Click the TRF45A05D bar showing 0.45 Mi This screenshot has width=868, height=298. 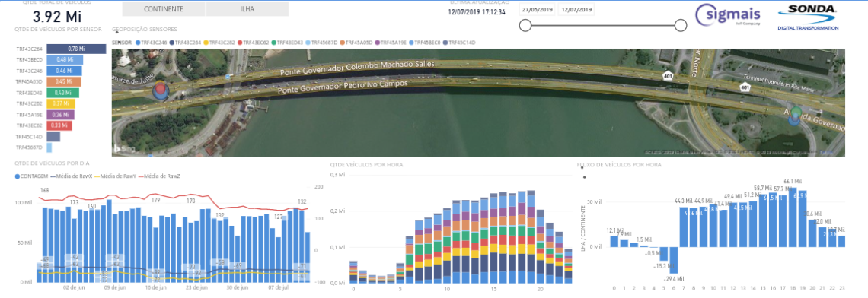coord(64,82)
